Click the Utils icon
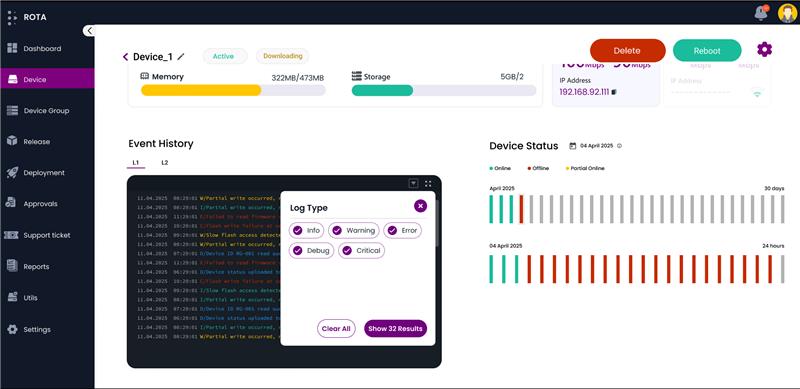 (12, 297)
